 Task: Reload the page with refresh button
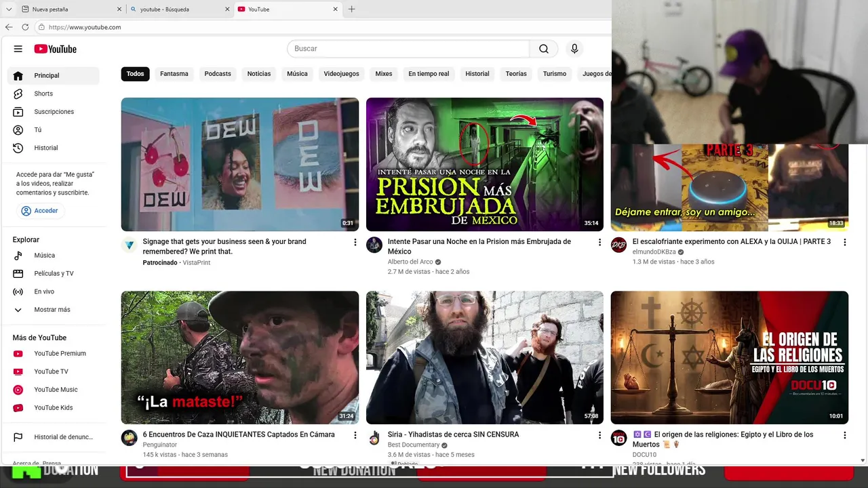tap(25, 27)
